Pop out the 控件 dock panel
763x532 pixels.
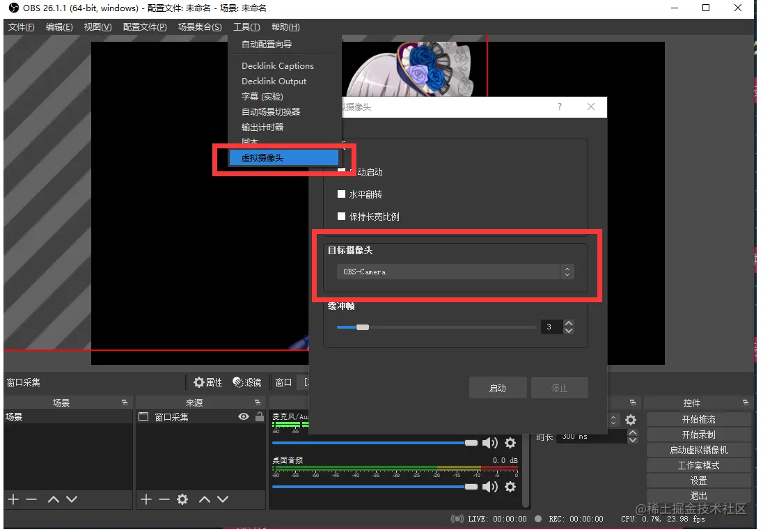coord(746,402)
